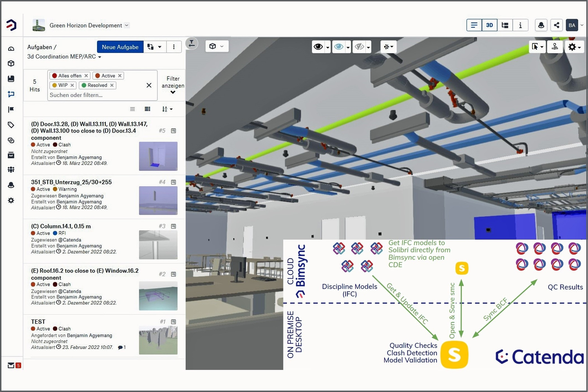Open the notifications bell icon at top right
Screen dimensions: 588x392
point(541,25)
